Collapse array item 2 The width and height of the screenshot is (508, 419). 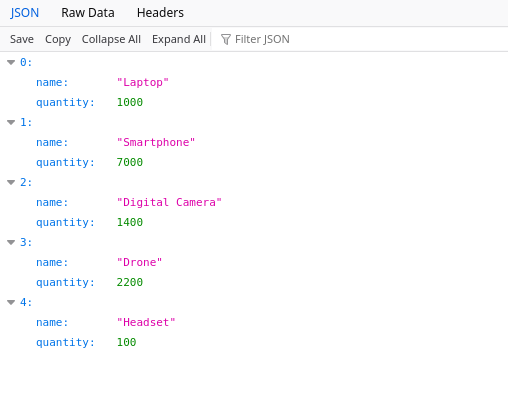tap(11, 182)
